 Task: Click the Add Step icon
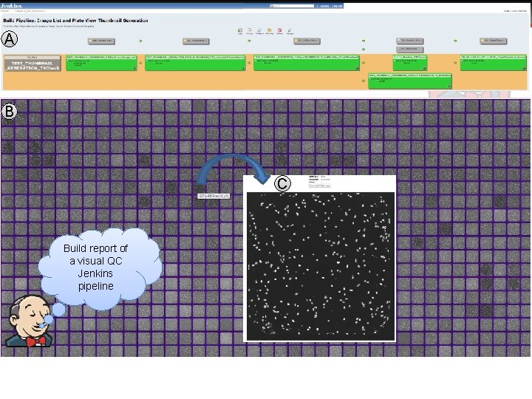[x=270, y=30]
